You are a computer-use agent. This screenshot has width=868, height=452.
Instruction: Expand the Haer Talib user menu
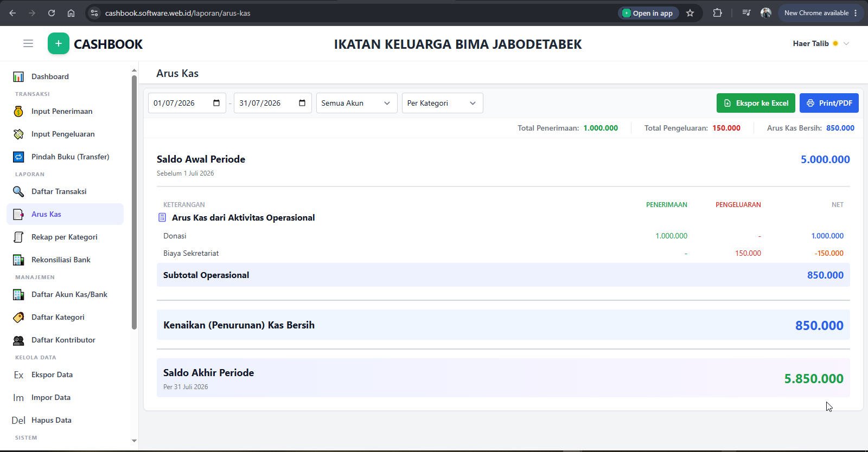[821, 43]
